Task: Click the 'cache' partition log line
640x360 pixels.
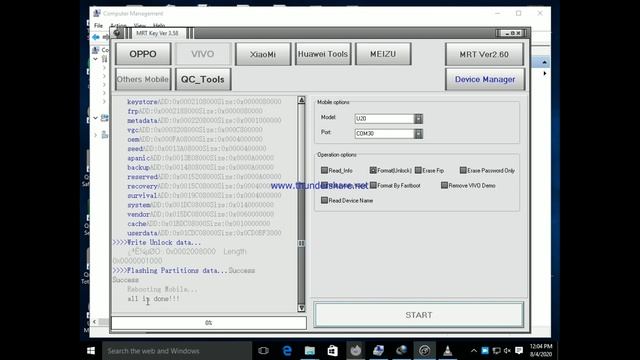Action: tap(198, 224)
